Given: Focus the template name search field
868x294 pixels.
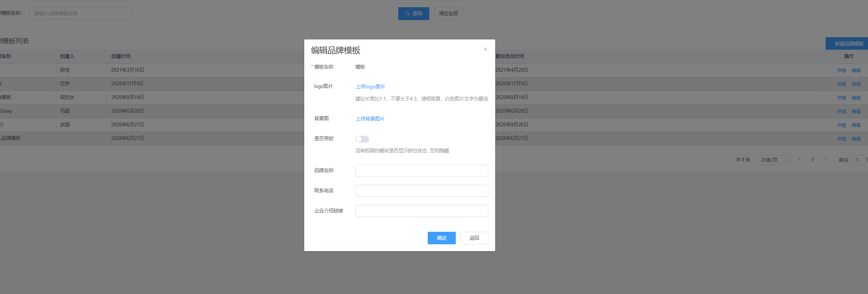Looking at the screenshot, I should point(80,13).
